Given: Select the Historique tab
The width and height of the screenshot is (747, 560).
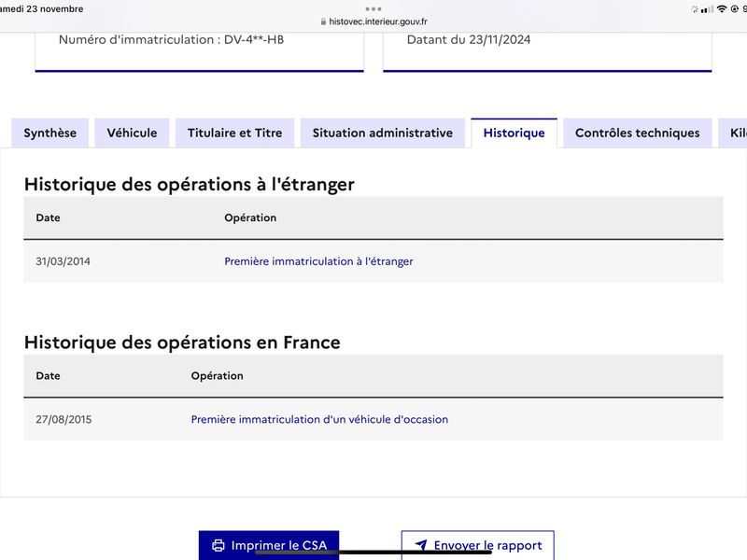Looking at the screenshot, I should [x=514, y=133].
